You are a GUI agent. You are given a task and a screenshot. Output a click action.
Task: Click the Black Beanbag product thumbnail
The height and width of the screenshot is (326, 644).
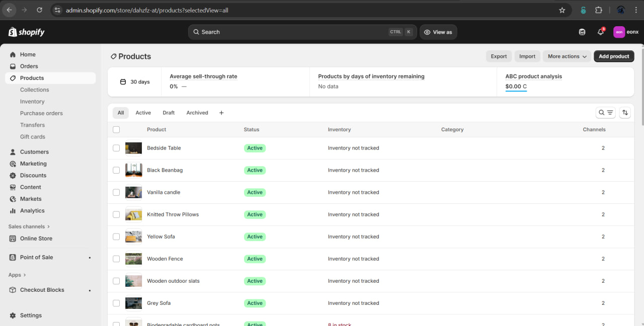[x=133, y=170]
